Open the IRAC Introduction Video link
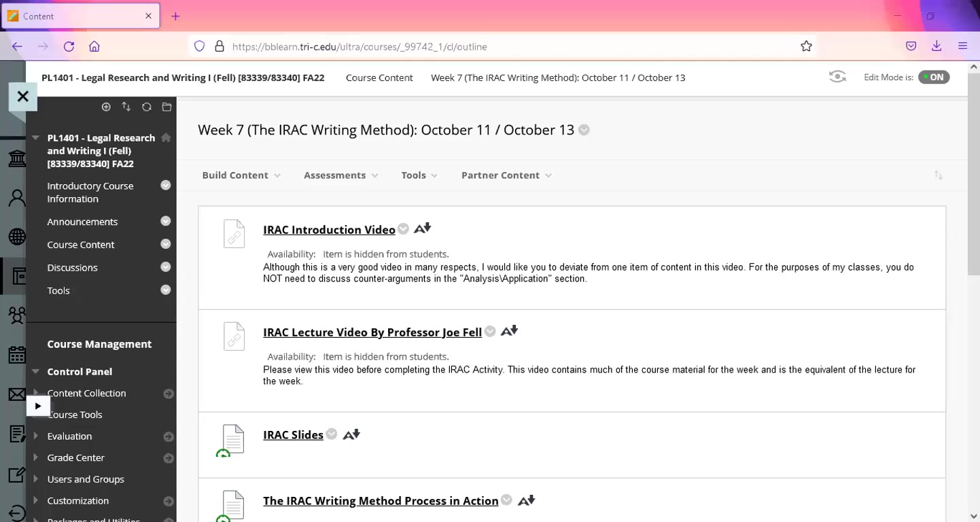Image resolution: width=980 pixels, height=522 pixels. pos(329,230)
